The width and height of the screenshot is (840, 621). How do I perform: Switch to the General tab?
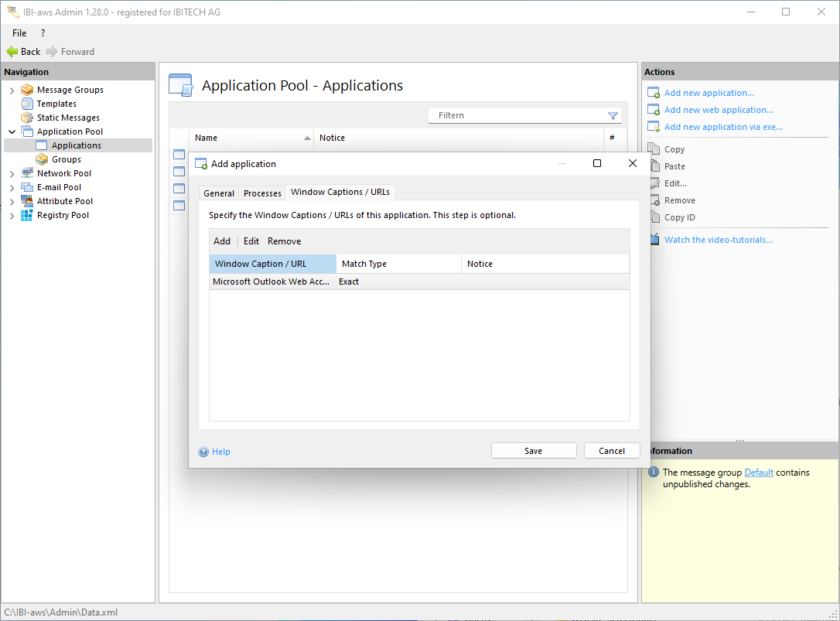[x=219, y=193]
